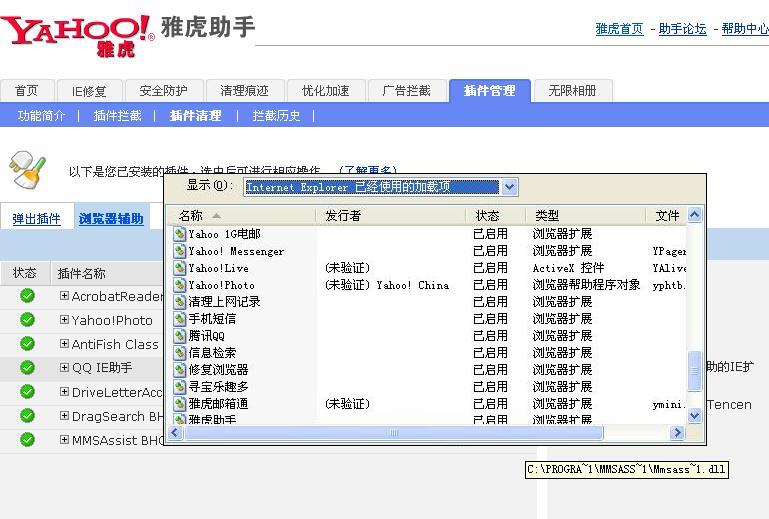Expand the AcrobatReader plugin entry
769x519 pixels.
point(64,295)
